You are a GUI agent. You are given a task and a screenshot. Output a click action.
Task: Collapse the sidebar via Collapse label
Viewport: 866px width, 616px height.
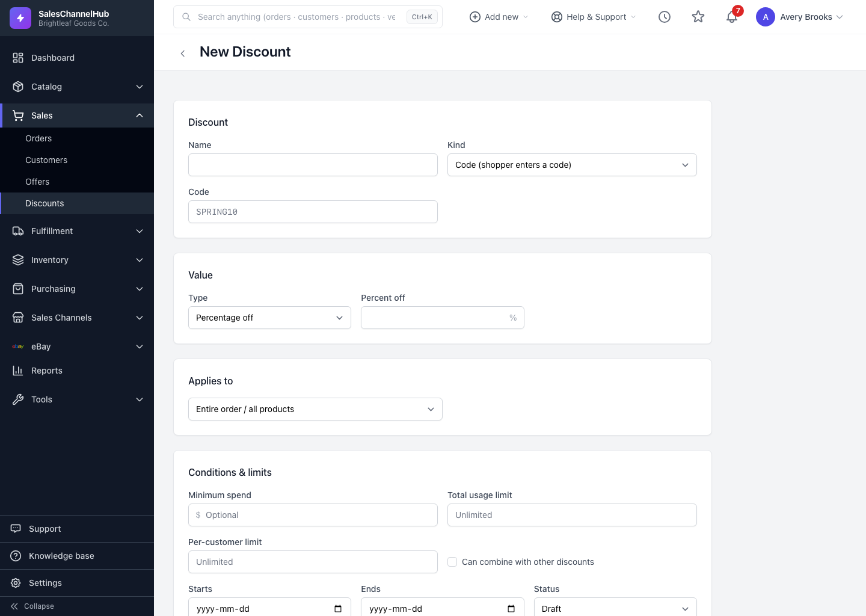pyautogui.click(x=39, y=606)
